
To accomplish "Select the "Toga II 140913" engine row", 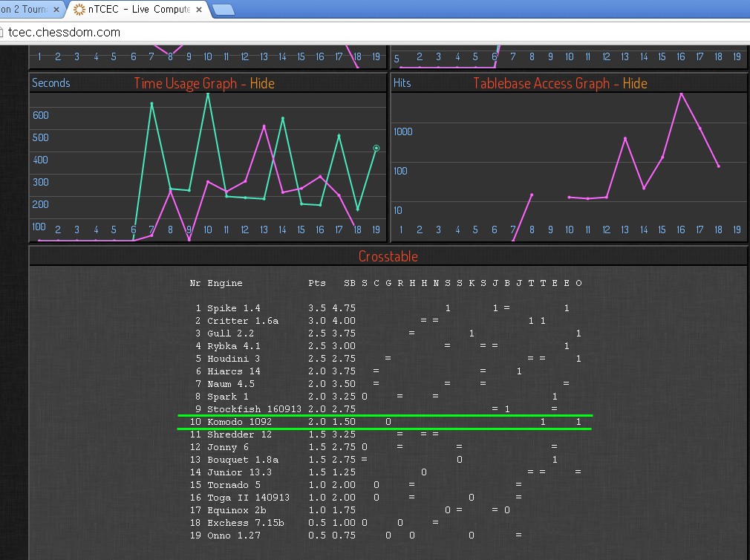I will pyautogui.click(x=385, y=498).
